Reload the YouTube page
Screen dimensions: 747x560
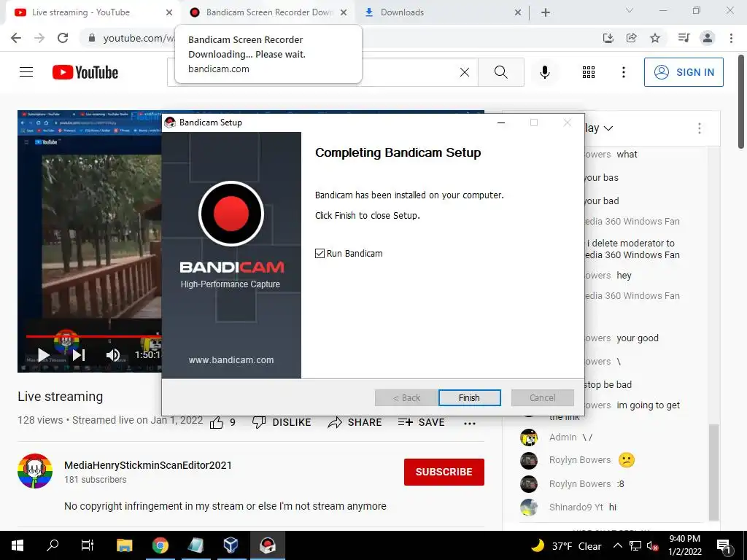(x=63, y=38)
